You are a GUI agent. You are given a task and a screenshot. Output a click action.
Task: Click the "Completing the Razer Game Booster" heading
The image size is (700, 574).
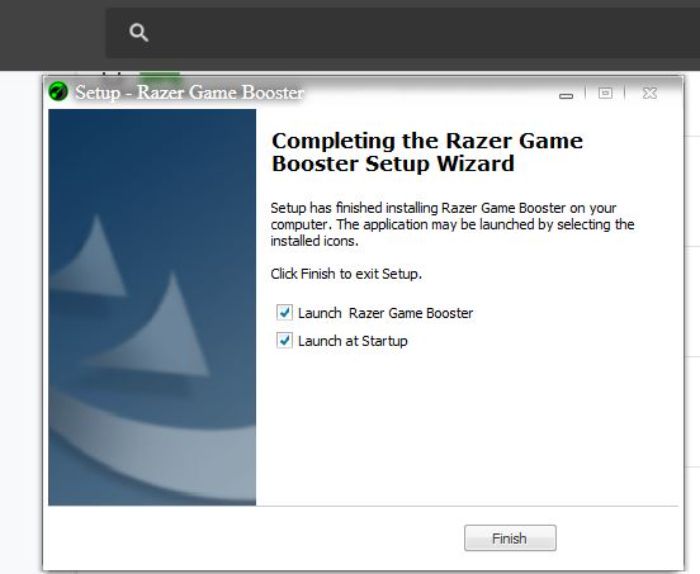[427, 152]
